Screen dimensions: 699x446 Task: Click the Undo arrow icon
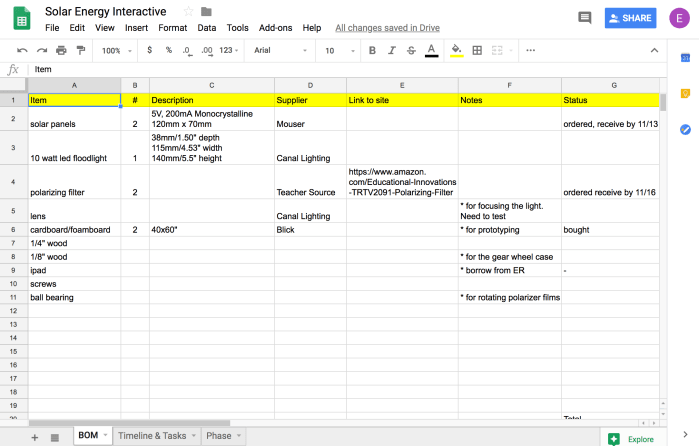(x=22, y=50)
